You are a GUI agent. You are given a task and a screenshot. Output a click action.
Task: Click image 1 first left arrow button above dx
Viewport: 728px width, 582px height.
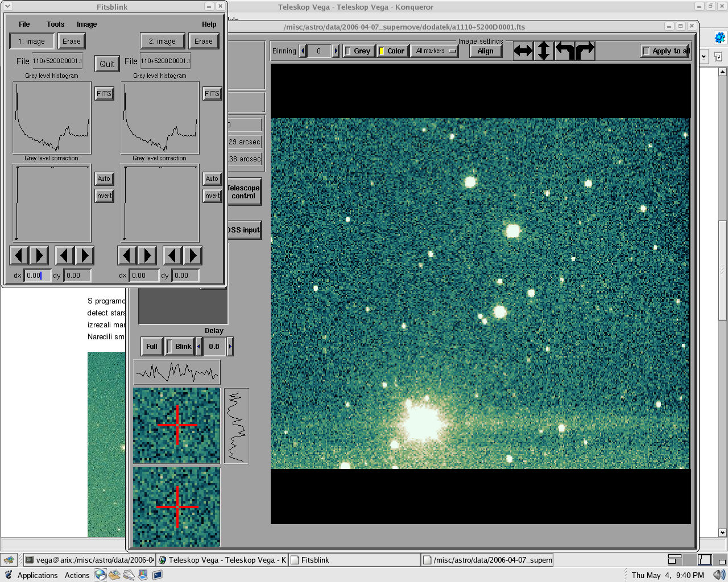[19, 256]
